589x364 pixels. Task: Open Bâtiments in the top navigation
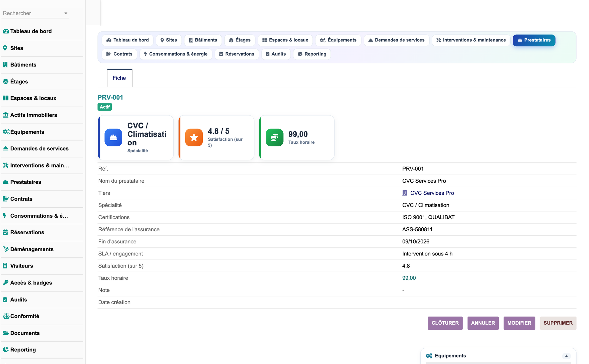pos(203,40)
